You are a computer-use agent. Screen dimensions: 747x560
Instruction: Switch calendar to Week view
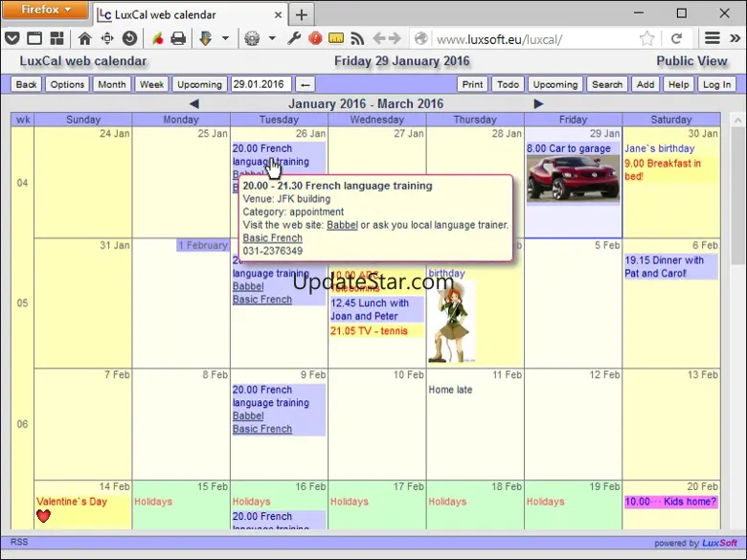pyautogui.click(x=151, y=84)
